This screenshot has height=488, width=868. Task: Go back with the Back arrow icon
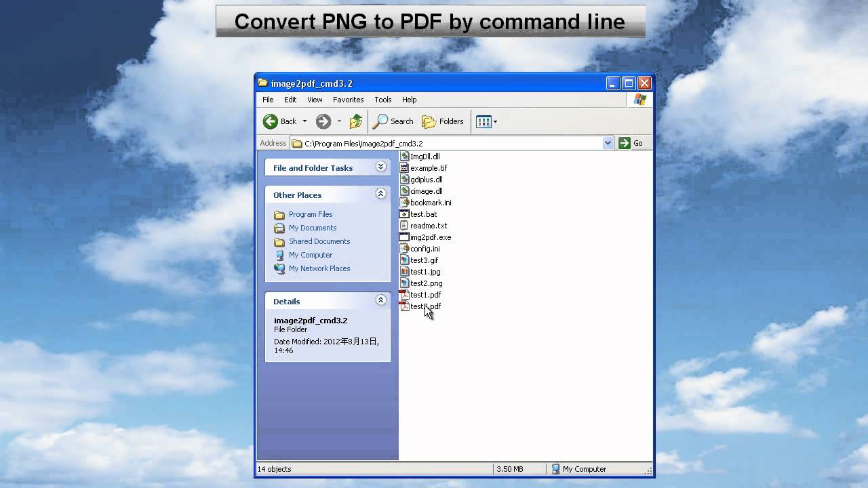(x=271, y=121)
